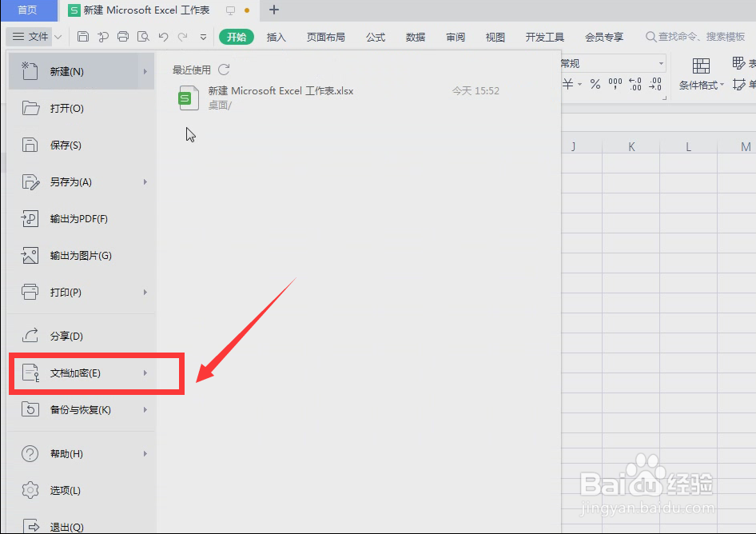Viewport: 756px width, 534px height.
Task: Switch to the 插入 ribbon tab
Action: [x=276, y=36]
